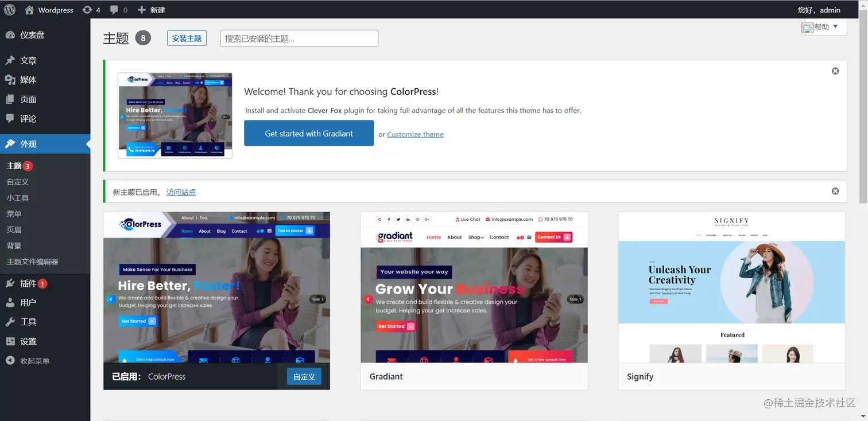Screen dimensions: 868x421
Task: Click the 新建 plus item in the admin bar
Action: click(152, 10)
